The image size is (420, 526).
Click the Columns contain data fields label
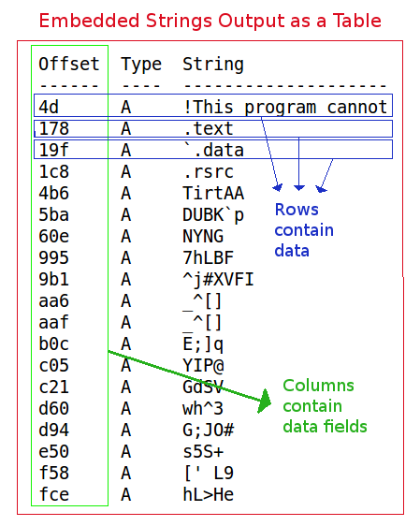pyautogui.click(x=325, y=406)
